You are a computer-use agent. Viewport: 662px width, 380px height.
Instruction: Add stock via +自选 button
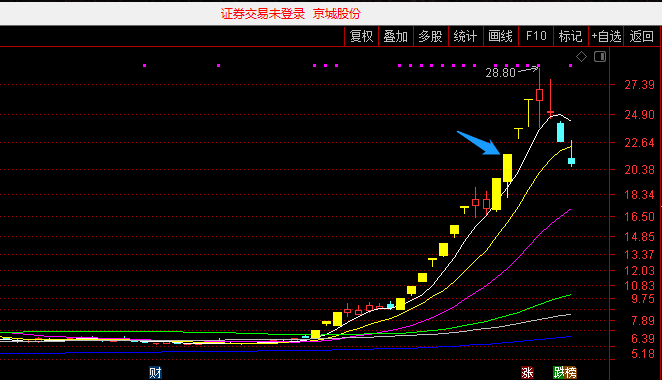(x=606, y=36)
